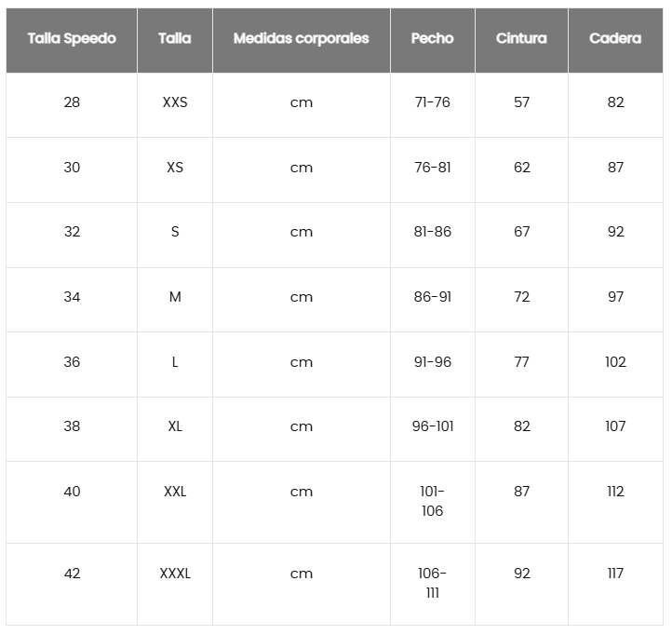Viewport: 672px width, 635px height.
Task: Click the 96-101 chest cell
Action: pyautogui.click(x=432, y=426)
